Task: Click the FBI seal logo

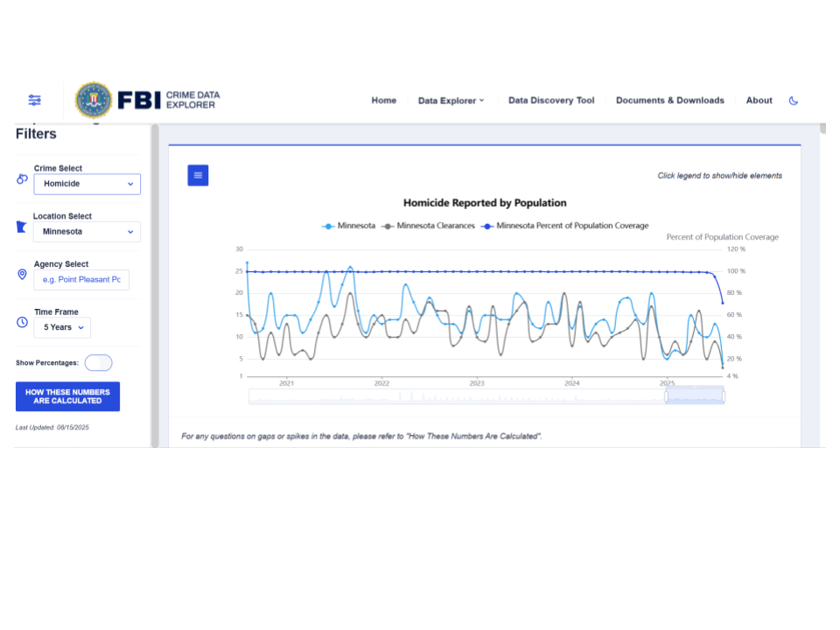Action: [x=93, y=101]
